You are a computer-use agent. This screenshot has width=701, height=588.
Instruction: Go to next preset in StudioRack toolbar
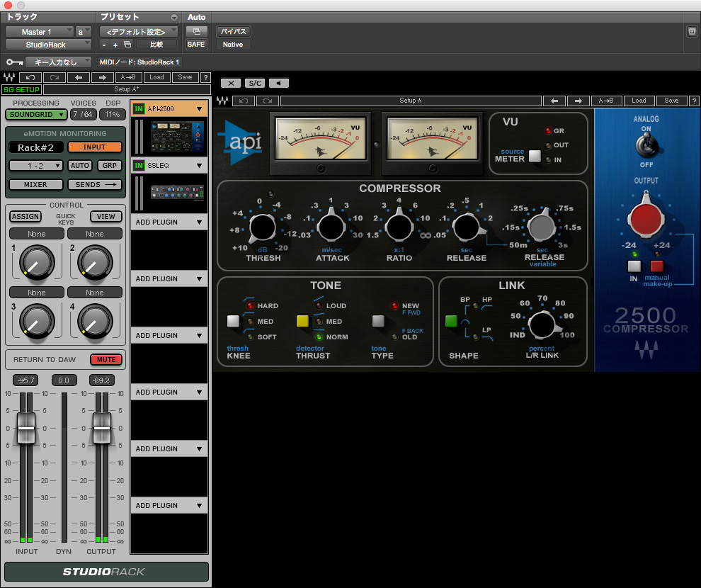[103, 77]
